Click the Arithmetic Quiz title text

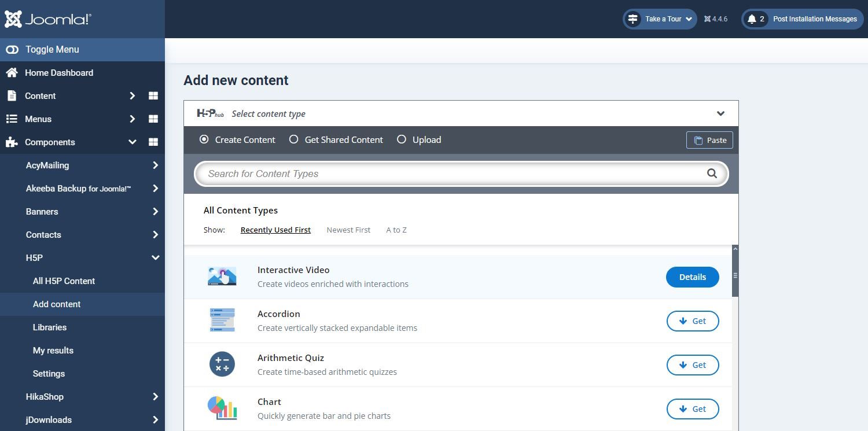click(x=290, y=358)
